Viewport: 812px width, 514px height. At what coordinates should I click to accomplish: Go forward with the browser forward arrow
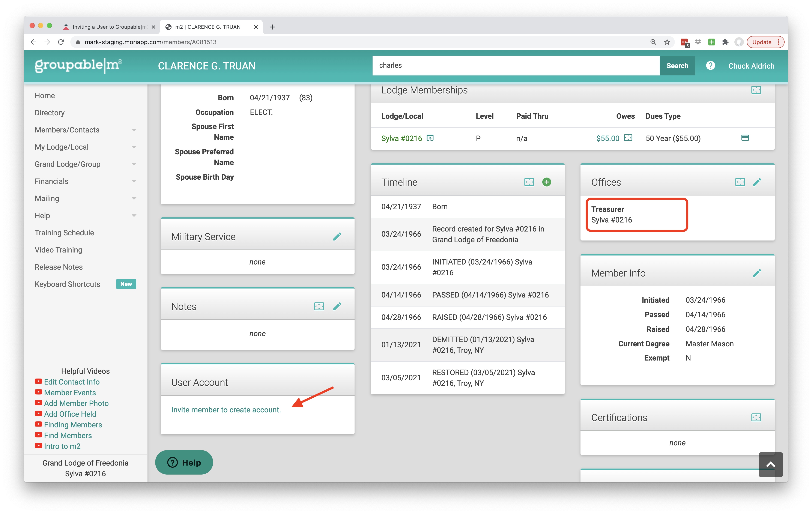click(47, 42)
